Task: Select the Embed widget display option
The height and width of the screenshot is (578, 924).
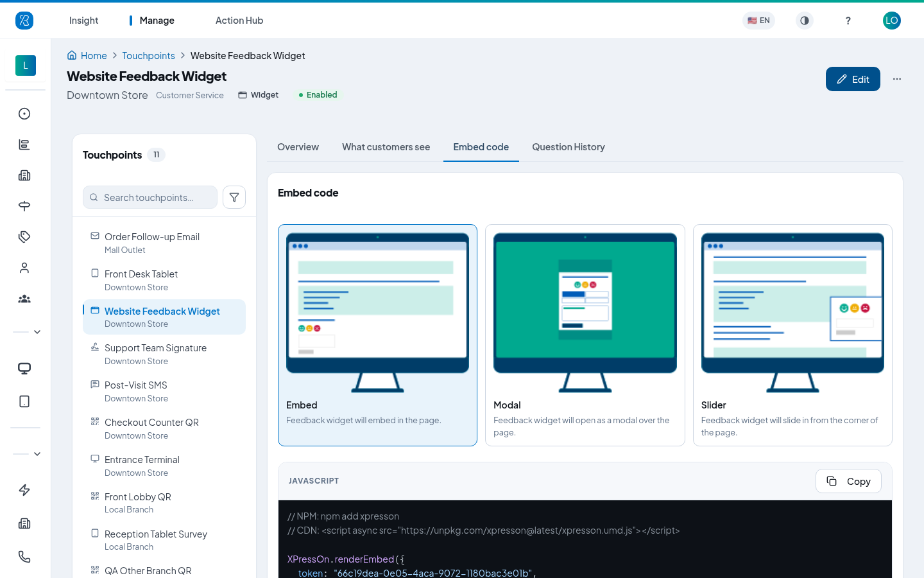Action: point(377,335)
